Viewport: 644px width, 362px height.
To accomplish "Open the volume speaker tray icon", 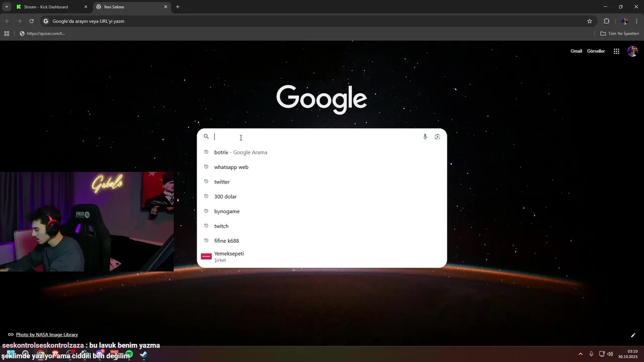I will tap(610, 354).
